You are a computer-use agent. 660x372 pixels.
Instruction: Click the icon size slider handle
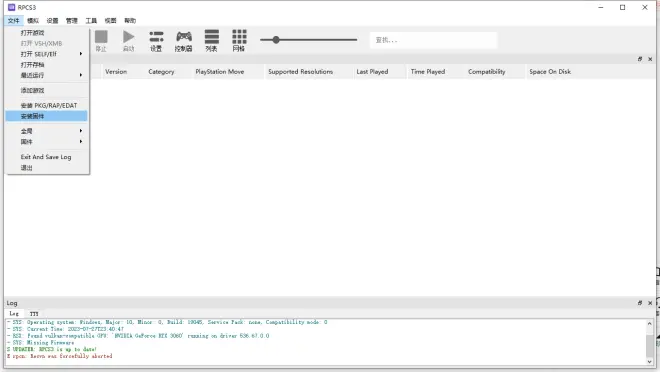[276, 40]
